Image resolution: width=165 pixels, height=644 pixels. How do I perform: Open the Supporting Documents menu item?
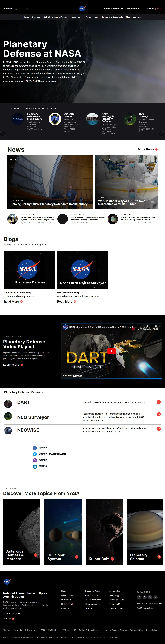coord(112,17)
